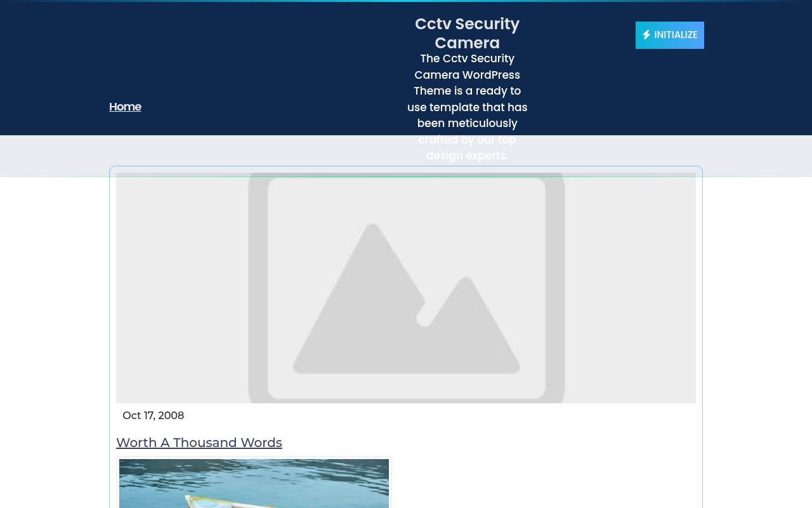Select the Oct 17, 2008 post date
The height and width of the screenshot is (508, 812).
pos(154,415)
